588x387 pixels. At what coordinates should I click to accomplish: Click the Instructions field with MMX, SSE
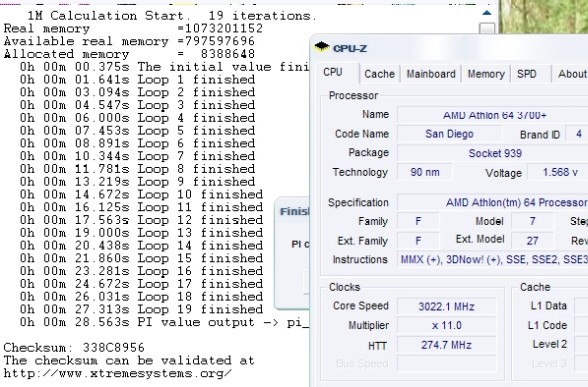pos(492,259)
